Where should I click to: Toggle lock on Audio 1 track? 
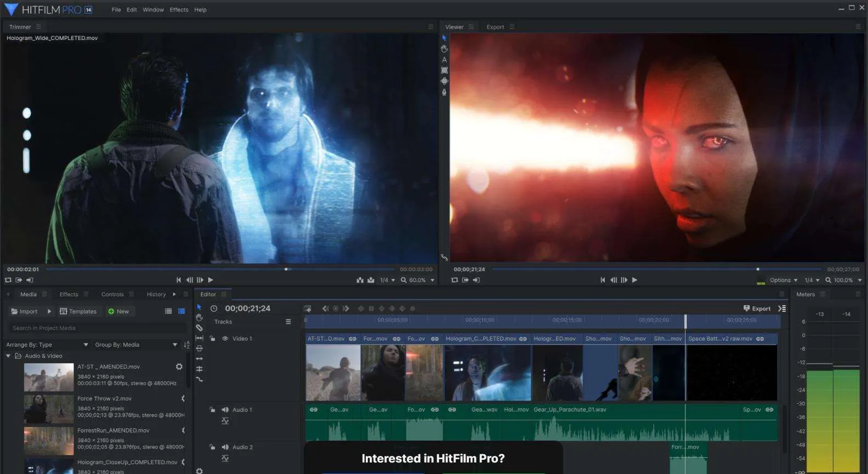[212, 410]
